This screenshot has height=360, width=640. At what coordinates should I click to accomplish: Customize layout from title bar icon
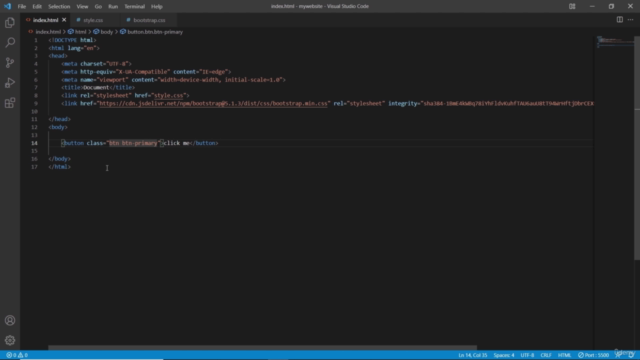[572, 6]
